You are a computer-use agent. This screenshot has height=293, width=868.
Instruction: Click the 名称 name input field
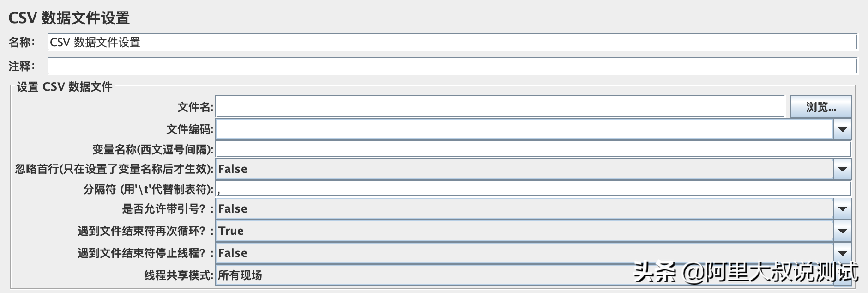pos(452,42)
